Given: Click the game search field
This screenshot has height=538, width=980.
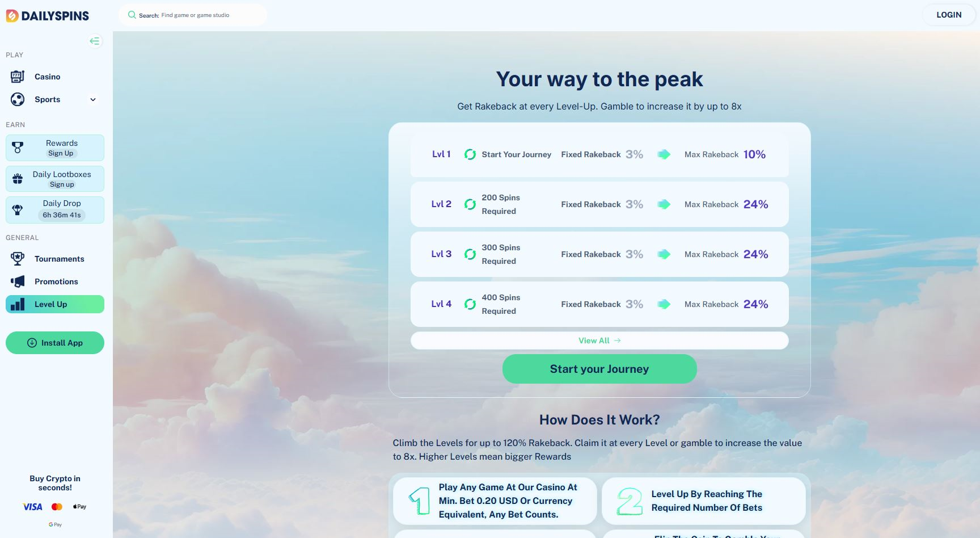Looking at the screenshot, I should click(196, 15).
